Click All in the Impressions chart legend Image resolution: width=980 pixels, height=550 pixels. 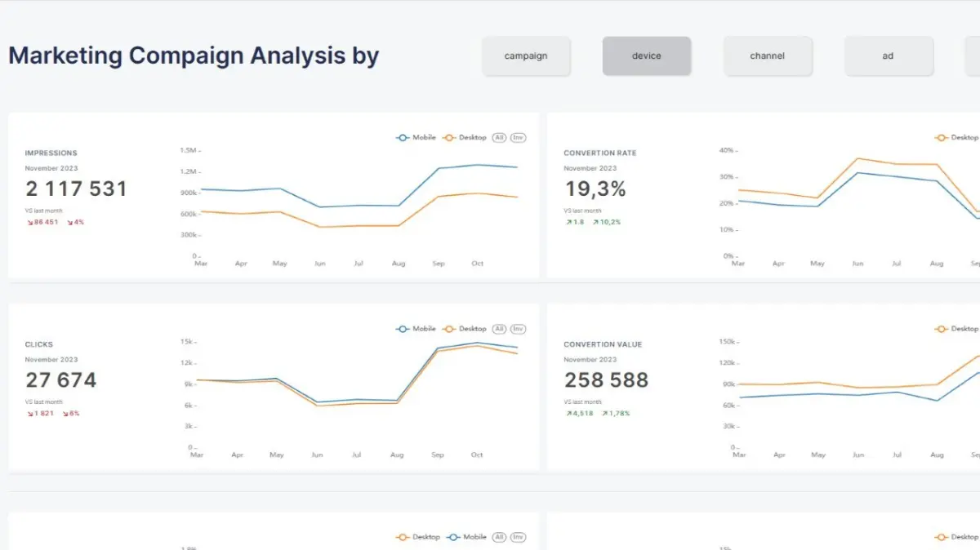(x=500, y=138)
